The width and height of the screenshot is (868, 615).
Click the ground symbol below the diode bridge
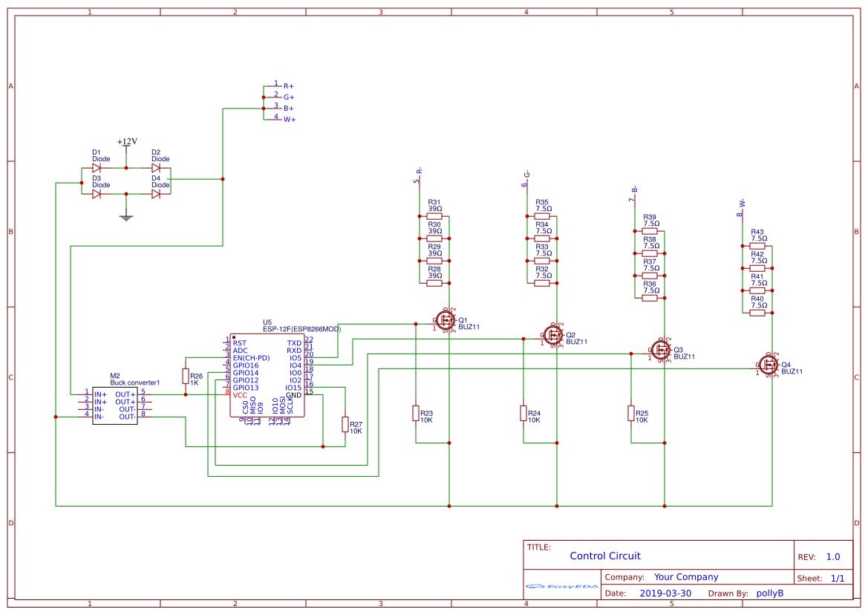(x=125, y=215)
